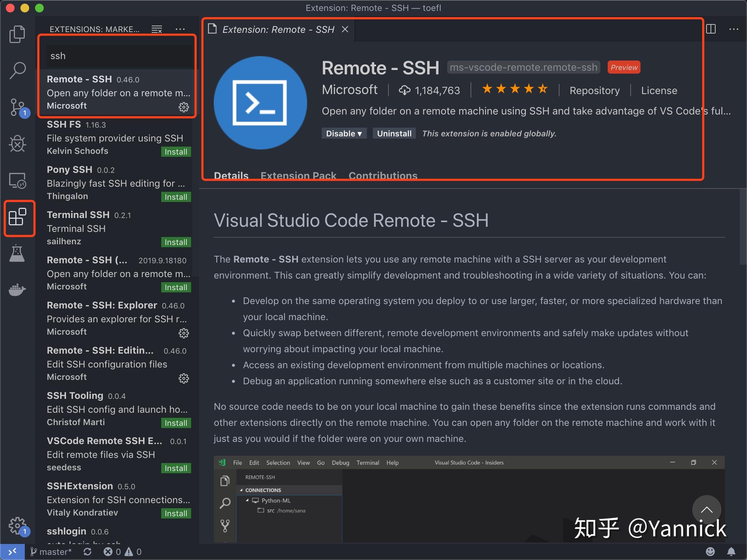Screen dimensions: 747x560
Task: Open more actions menu in Extensions panel
Action: click(x=181, y=29)
